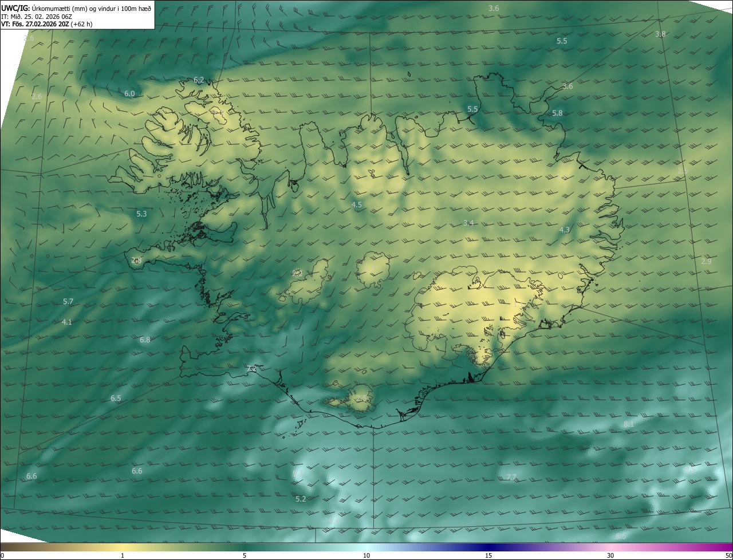
Task: Select the 2.9 value at the east edge
Action: tap(706, 262)
